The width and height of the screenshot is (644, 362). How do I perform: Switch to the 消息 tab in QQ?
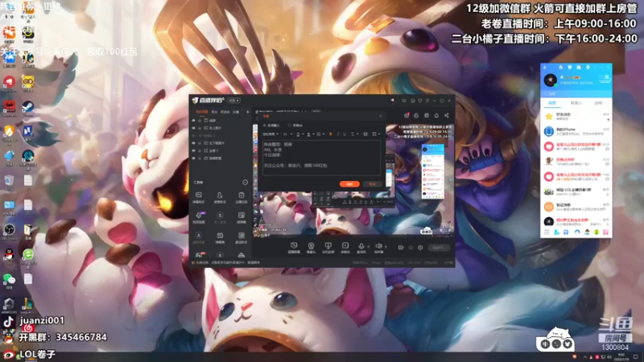552,103
